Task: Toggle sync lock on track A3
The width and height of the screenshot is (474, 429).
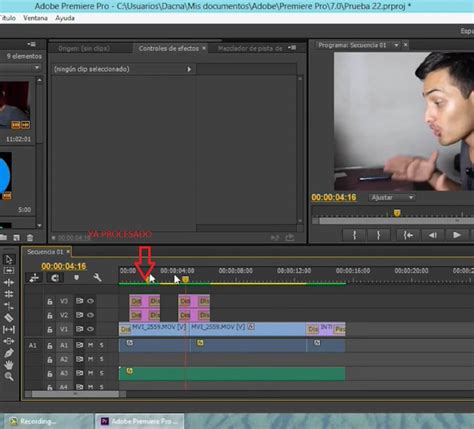Action: [x=79, y=373]
